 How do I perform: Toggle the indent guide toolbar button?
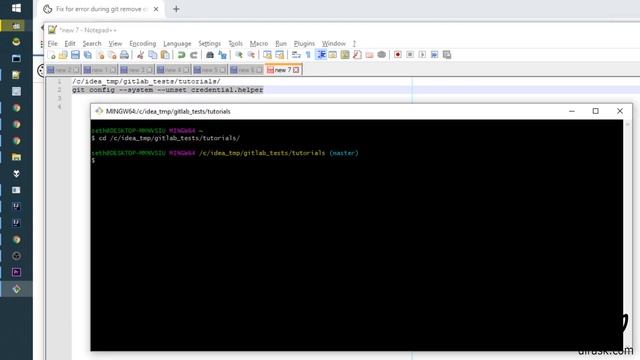[x=321, y=55]
